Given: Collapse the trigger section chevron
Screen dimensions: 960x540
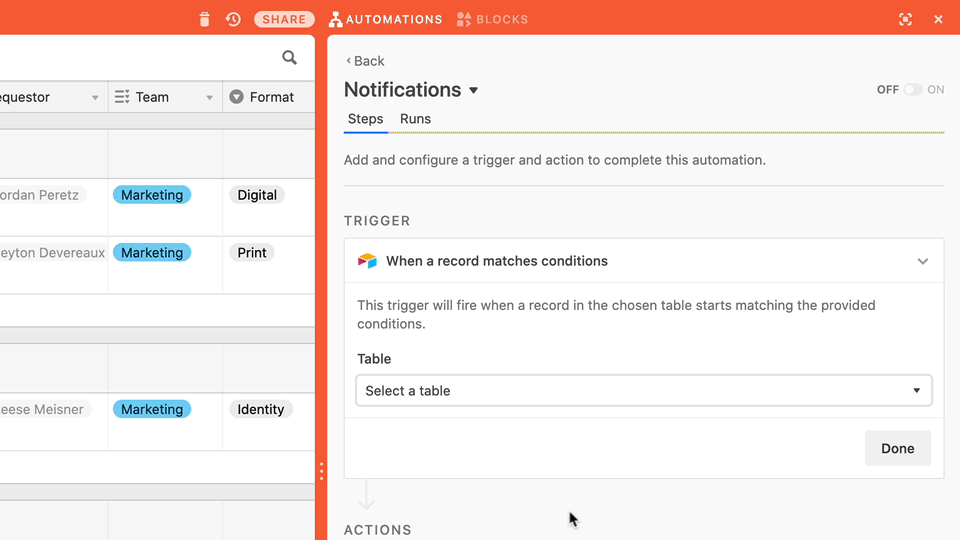Looking at the screenshot, I should (x=922, y=261).
